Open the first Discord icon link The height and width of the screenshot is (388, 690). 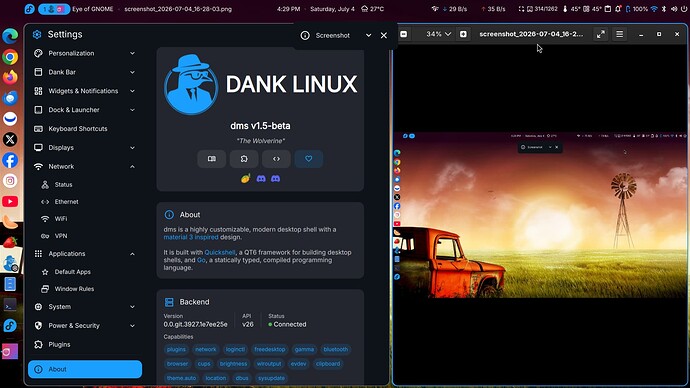261,179
